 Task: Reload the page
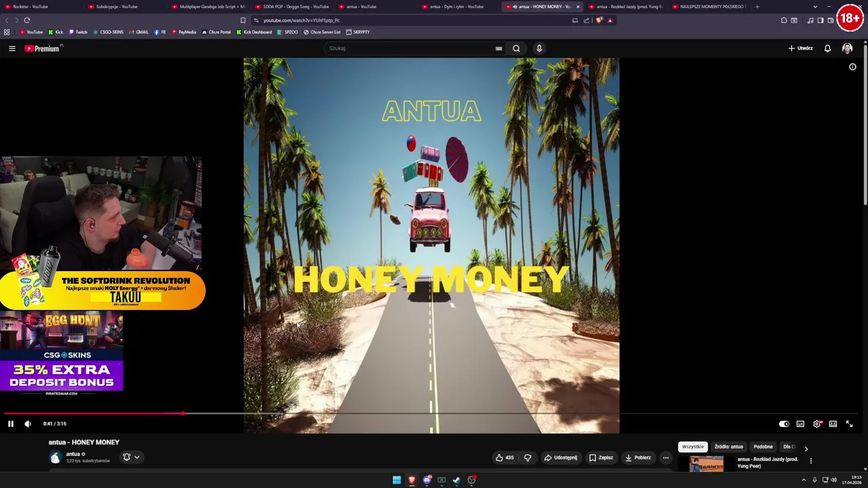(x=27, y=20)
